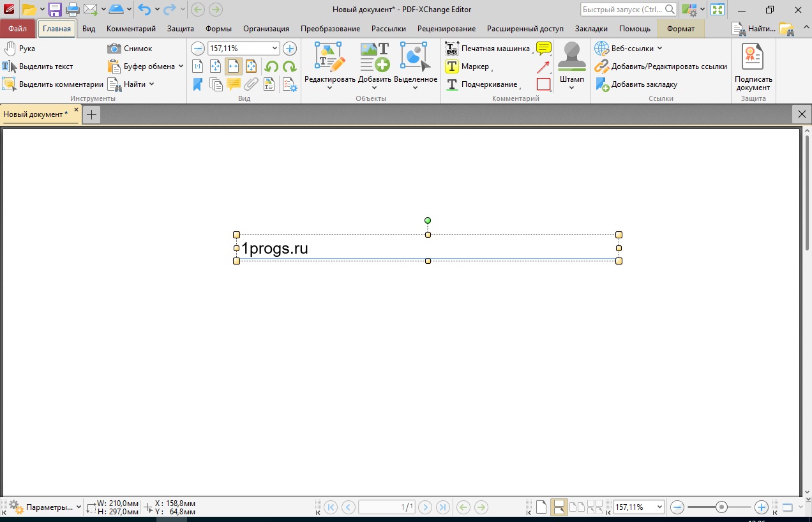Select the red rectangle annotation tool
The image size is (812, 522).
[x=543, y=84]
